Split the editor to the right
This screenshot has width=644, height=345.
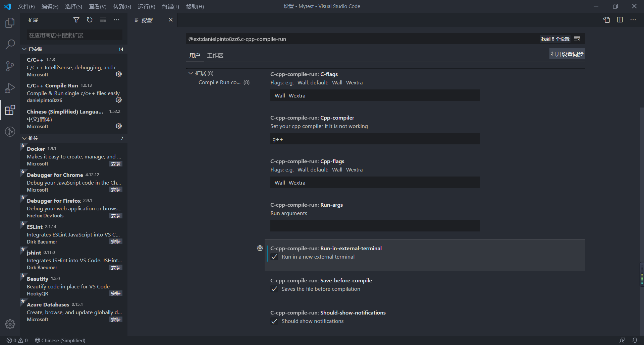pyautogui.click(x=620, y=20)
